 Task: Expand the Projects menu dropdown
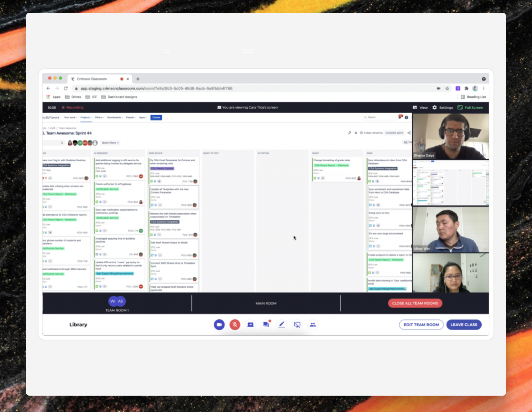pos(86,117)
